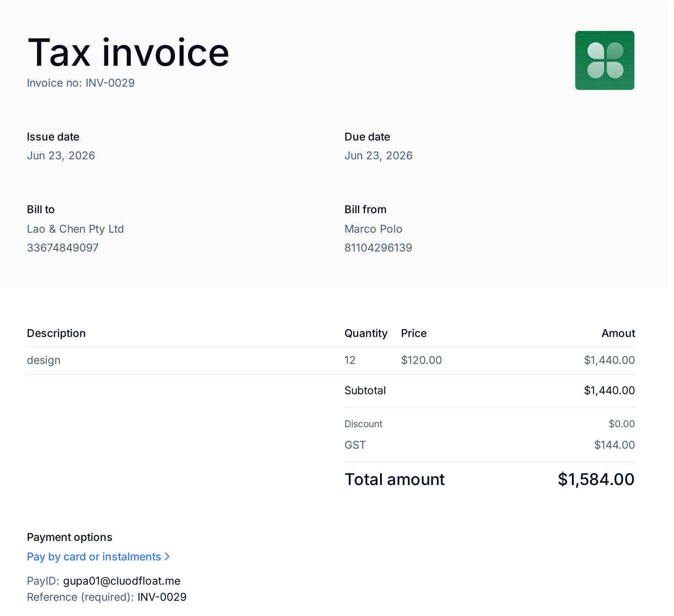Viewport: 674px width, 616px height.
Task: Open Pay by card or instalments link
Action: click(94, 557)
